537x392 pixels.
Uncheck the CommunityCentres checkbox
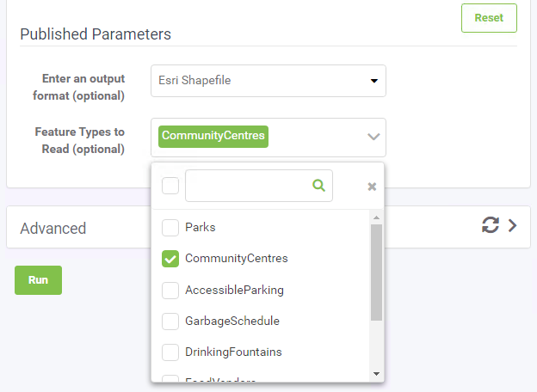point(170,259)
